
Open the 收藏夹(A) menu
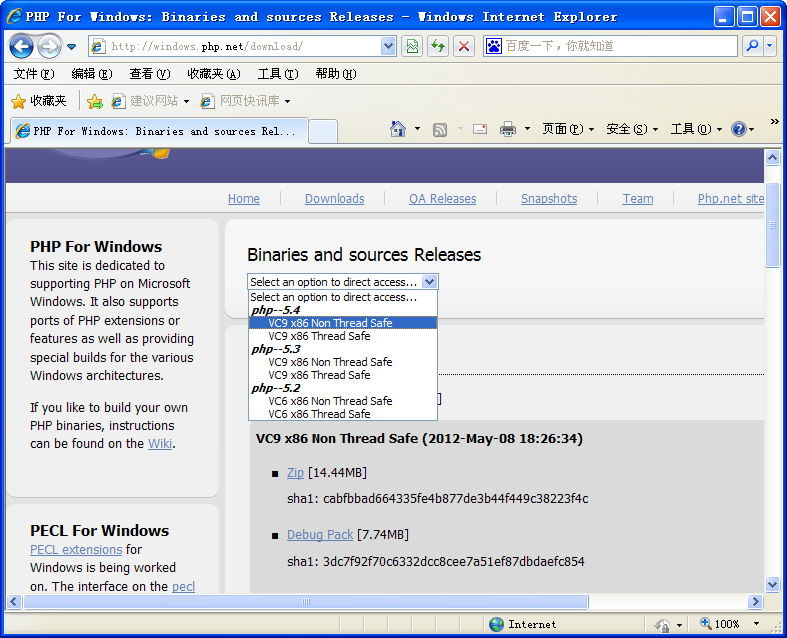tap(214, 74)
